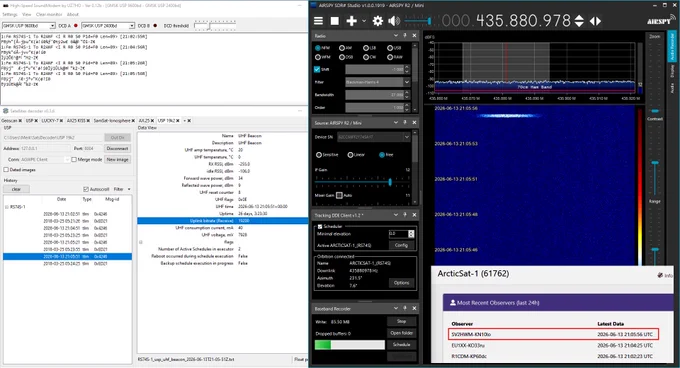The width and height of the screenshot is (680, 368).
Task: Toggle the Autoscroll checkbox in History
Action: (x=86, y=189)
